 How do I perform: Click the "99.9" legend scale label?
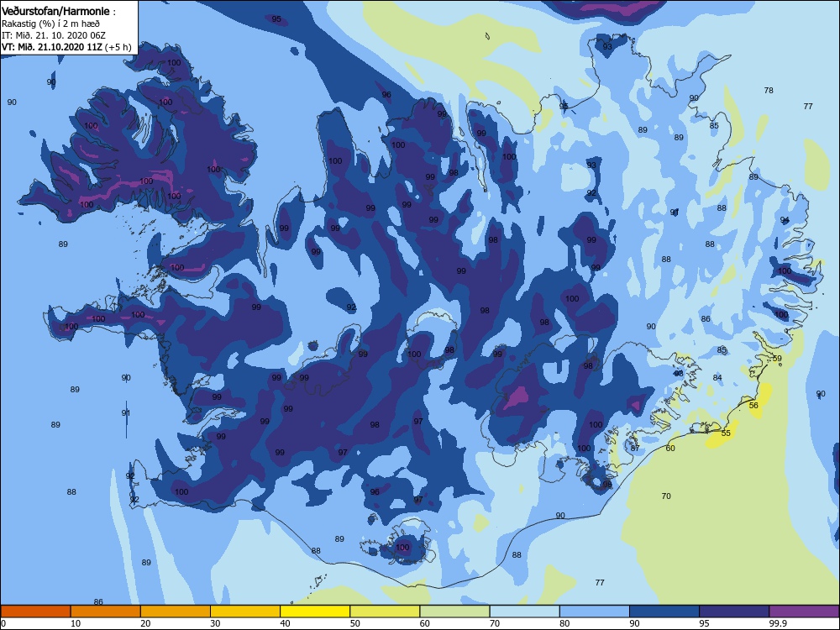pos(777,623)
